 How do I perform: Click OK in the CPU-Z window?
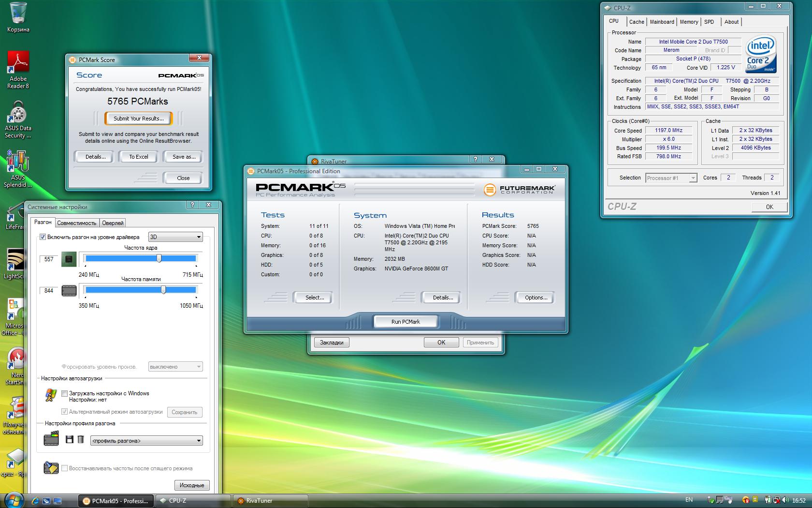coord(769,207)
